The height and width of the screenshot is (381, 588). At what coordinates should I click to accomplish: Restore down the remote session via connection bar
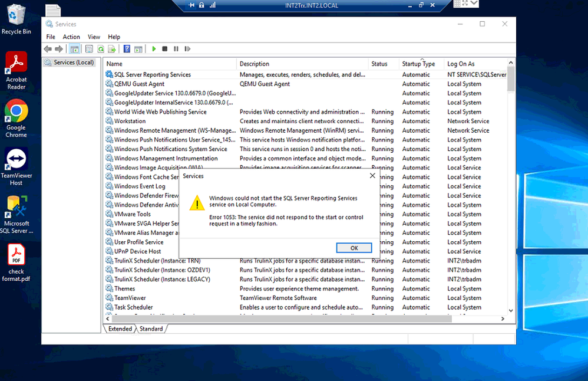pos(421,5)
